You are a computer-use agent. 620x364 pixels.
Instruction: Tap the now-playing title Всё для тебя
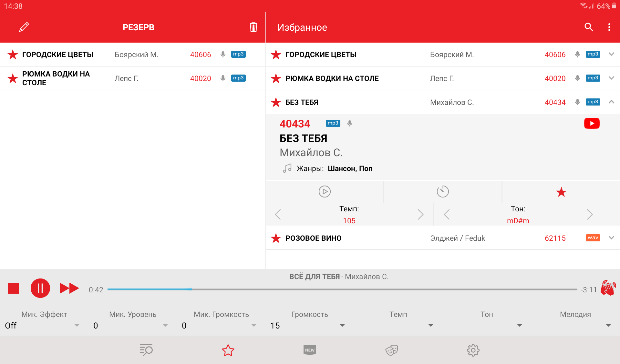[314, 277]
